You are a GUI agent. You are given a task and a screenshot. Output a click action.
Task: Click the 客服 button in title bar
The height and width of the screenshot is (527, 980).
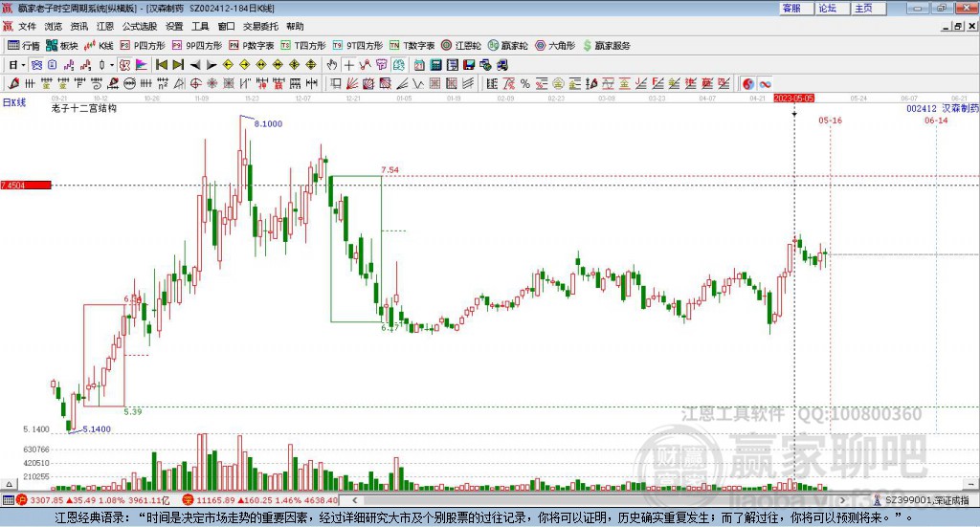click(x=795, y=8)
